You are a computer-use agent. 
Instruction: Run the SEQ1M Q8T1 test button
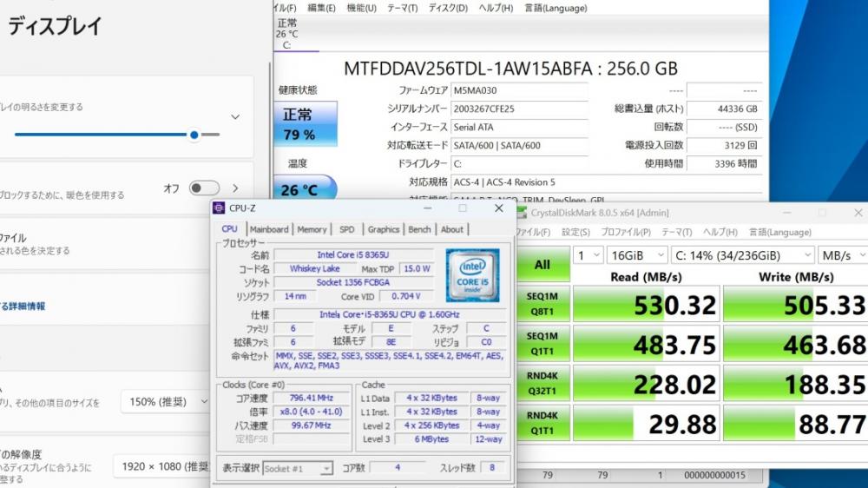click(x=542, y=304)
